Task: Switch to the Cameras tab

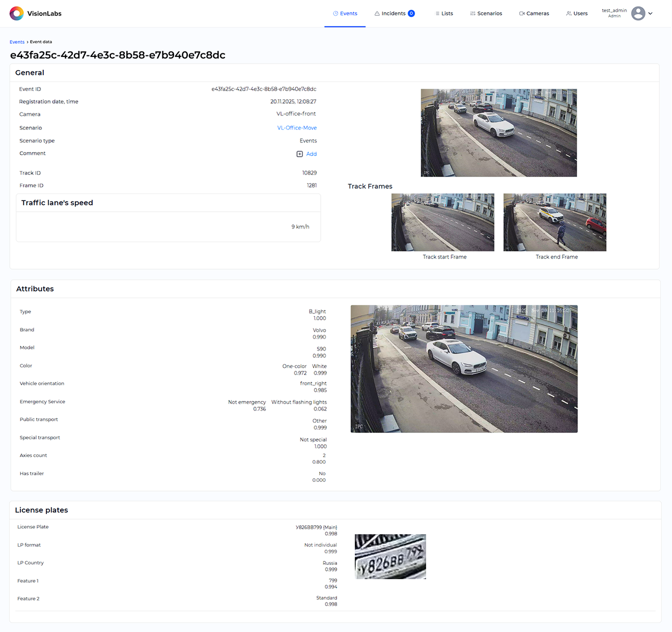Action: (534, 13)
